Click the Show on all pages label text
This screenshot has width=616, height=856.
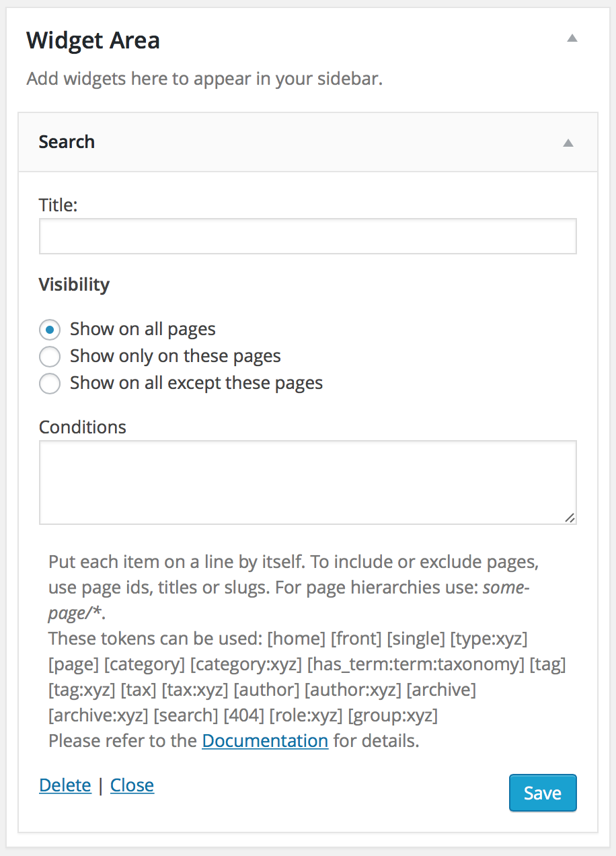coord(143,329)
